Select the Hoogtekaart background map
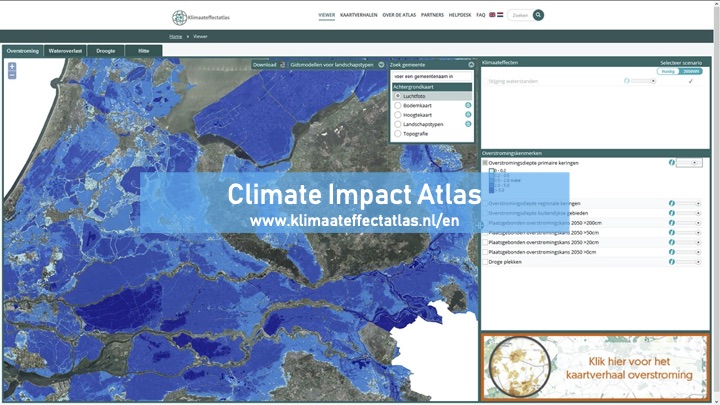The width and height of the screenshot is (720, 405). (398, 115)
